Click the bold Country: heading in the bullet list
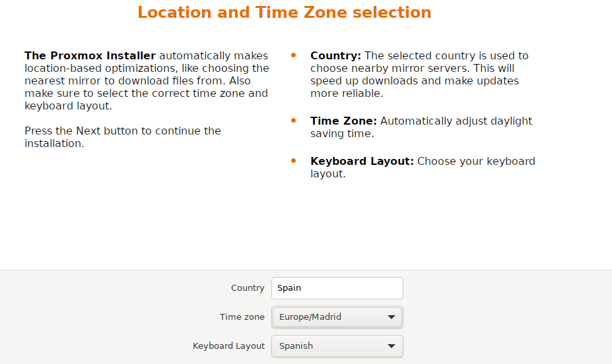 pyautogui.click(x=335, y=55)
